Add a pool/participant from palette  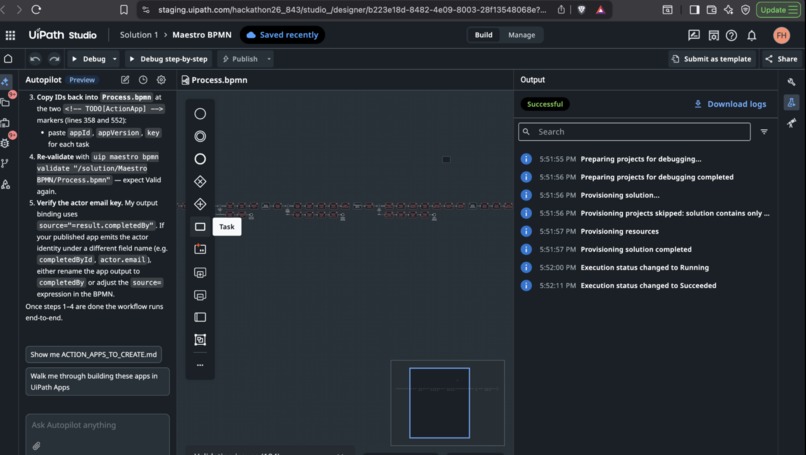tap(200, 317)
